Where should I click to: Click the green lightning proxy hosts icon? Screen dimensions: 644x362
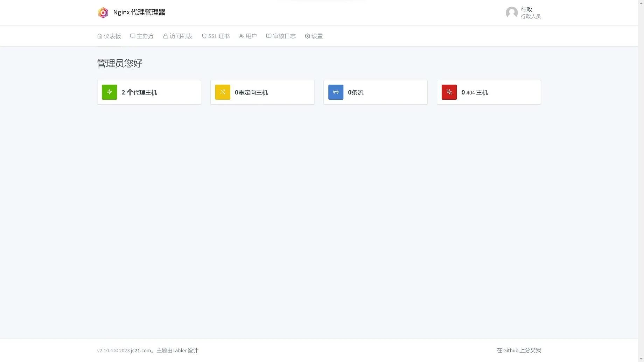(110, 92)
